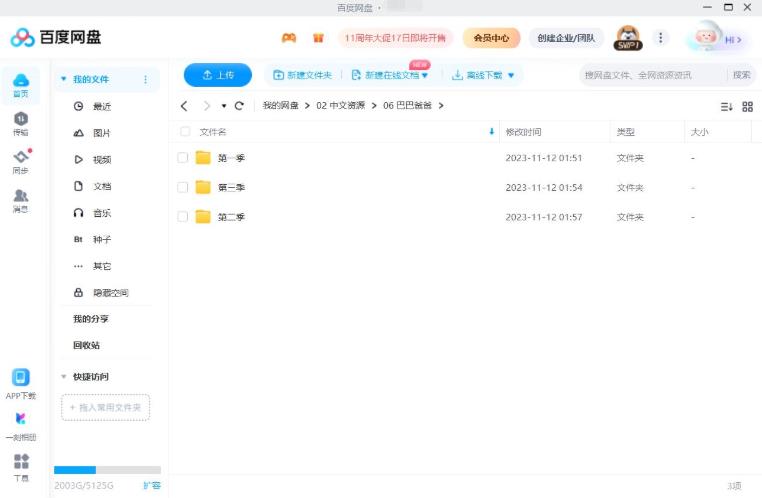The width and height of the screenshot is (762, 498).
Task: Expand the 快捷访问 section arrow
Action: 63,377
